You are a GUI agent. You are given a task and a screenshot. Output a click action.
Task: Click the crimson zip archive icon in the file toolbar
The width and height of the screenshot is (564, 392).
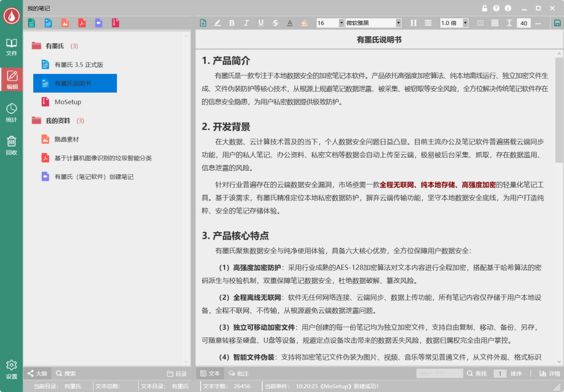[116, 23]
